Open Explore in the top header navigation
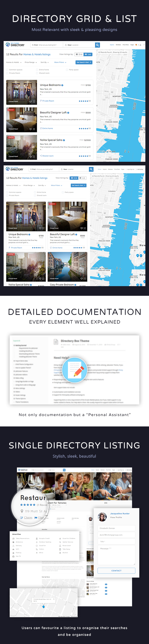The width and height of the screenshot is (149, 644). tap(112, 45)
